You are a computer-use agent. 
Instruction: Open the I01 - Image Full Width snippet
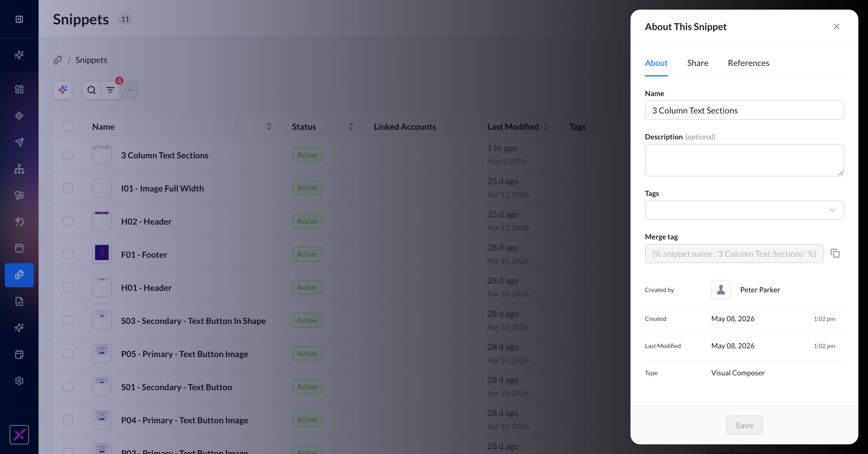pos(162,188)
